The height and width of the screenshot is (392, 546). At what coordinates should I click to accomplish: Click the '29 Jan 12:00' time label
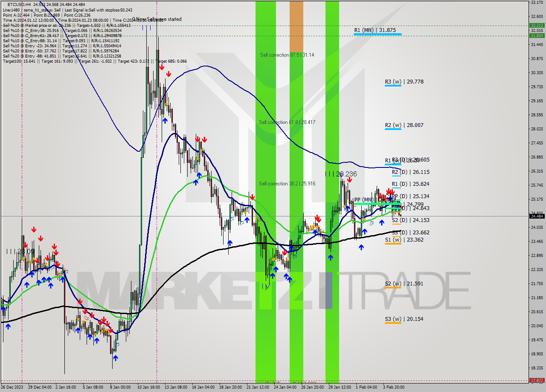(x=340, y=387)
